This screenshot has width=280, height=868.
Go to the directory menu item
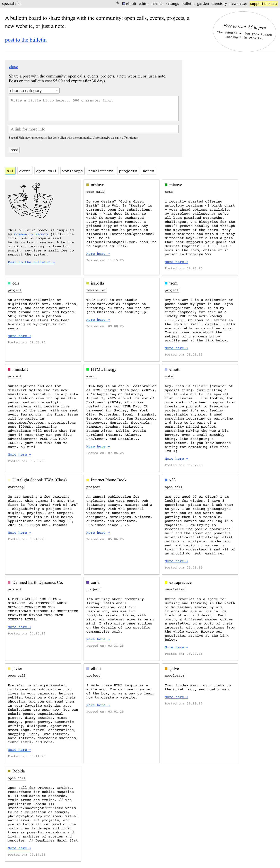[x=219, y=3]
